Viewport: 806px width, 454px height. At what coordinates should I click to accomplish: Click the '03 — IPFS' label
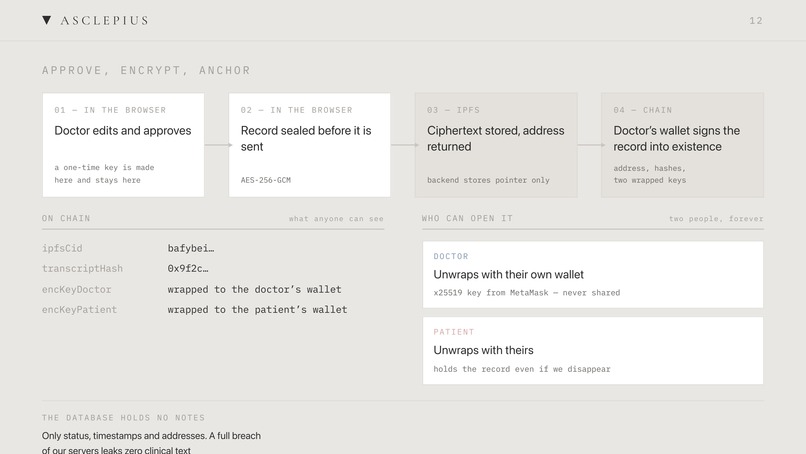[x=453, y=110]
